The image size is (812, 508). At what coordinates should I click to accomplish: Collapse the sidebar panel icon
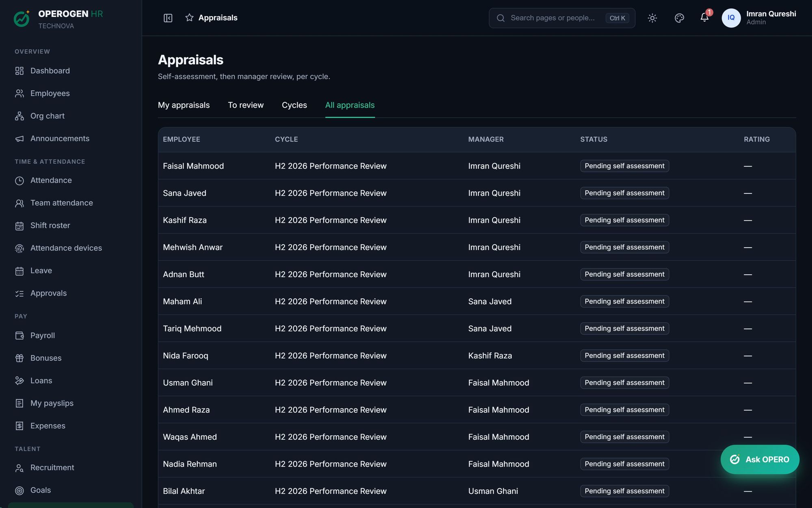pyautogui.click(x=168, y=18)
